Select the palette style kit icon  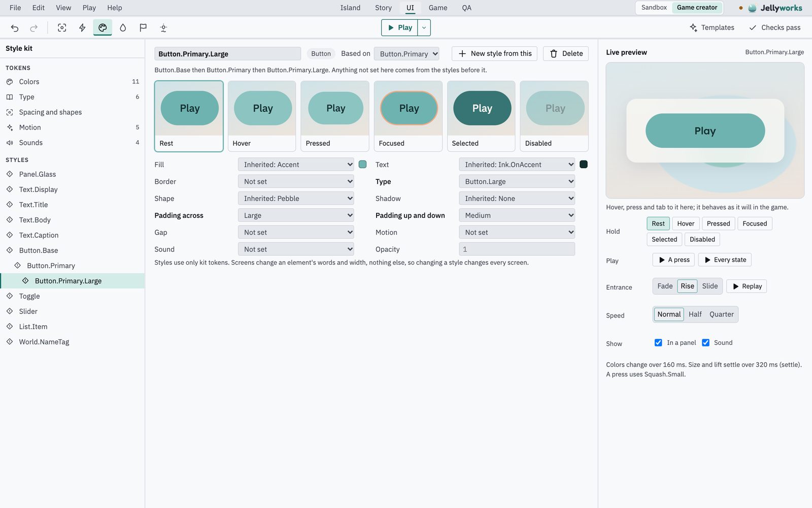(103, 28)
